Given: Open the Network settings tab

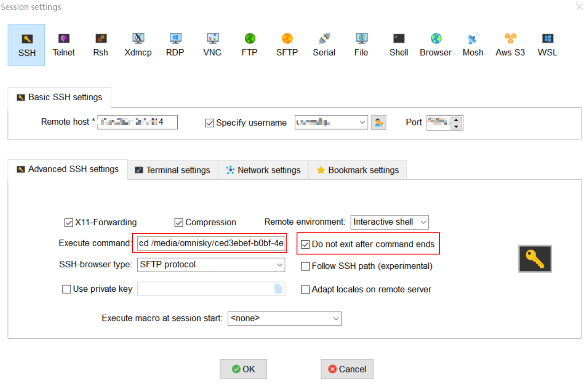Looking at the screenshot, I should click(x=263, y=169).
